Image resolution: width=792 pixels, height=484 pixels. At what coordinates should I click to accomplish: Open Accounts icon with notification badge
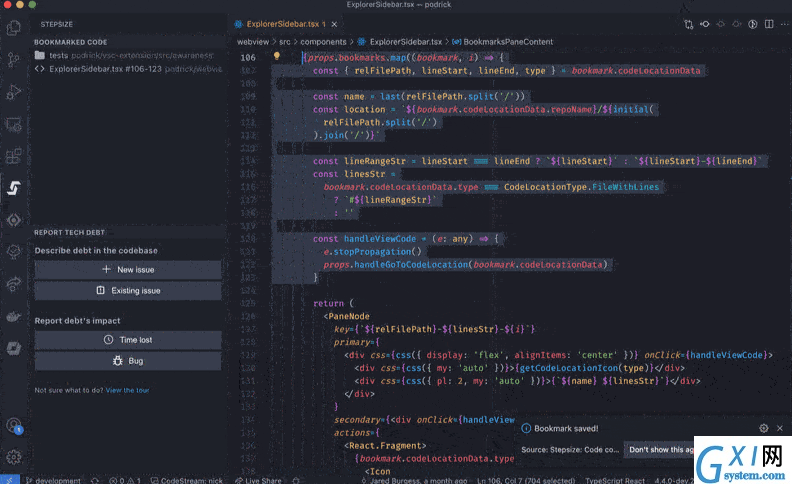tap(14, 426)
